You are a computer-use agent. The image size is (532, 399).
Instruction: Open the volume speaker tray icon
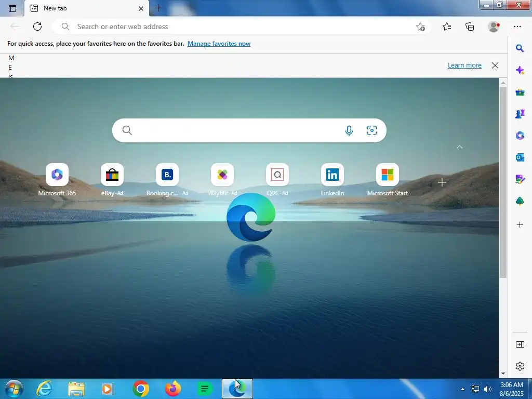tap(487, 389)
